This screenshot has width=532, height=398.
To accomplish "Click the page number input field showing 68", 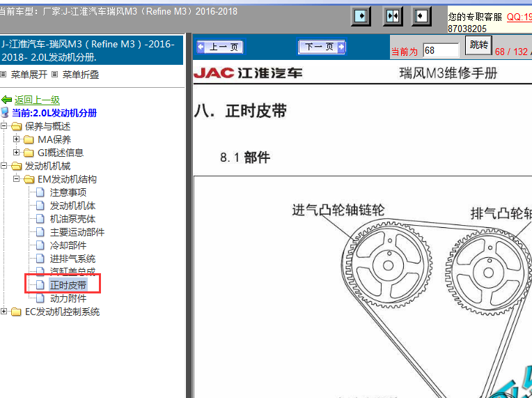I will click(441, 50).
